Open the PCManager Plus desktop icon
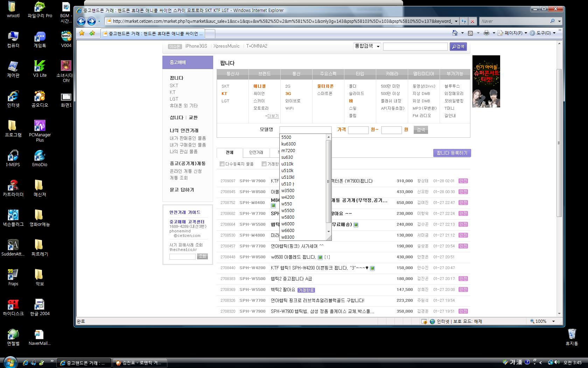 click(40, 131)
